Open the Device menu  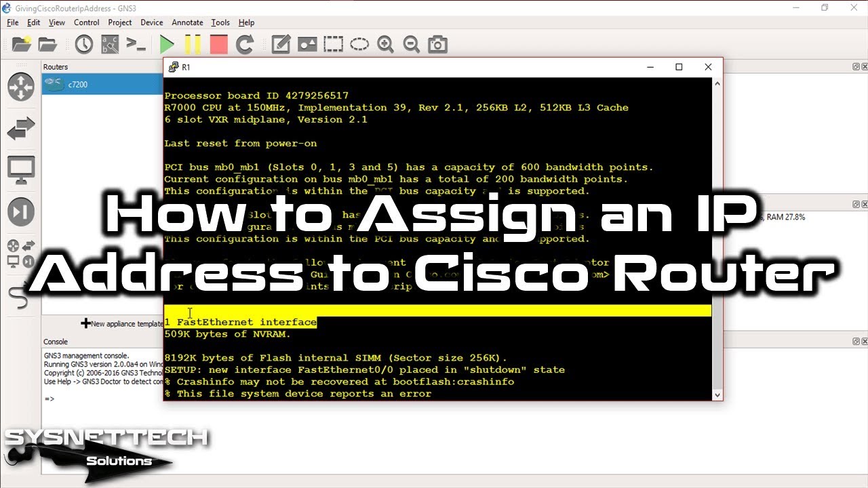[152, 22]
